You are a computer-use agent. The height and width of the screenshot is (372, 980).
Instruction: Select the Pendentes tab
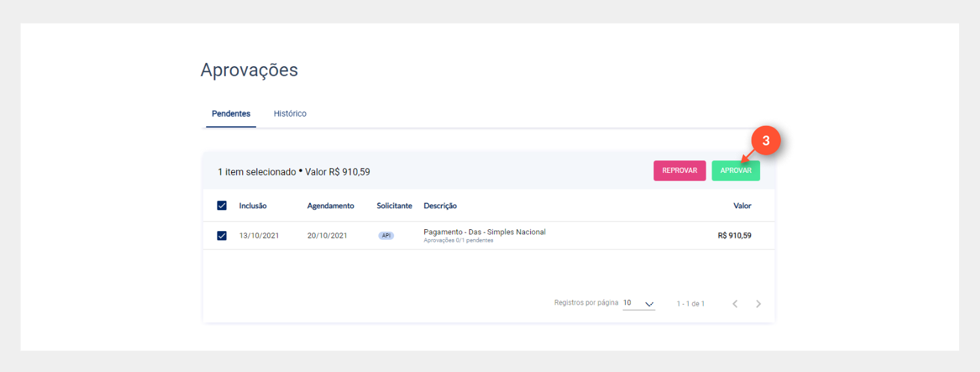[231, 113]
